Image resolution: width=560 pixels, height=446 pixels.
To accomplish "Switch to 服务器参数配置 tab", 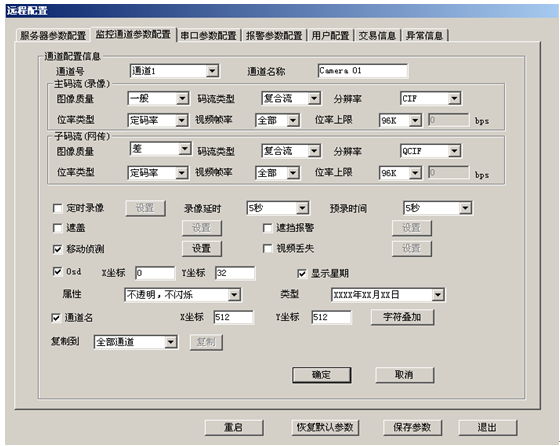I will (x=52, y=35).
